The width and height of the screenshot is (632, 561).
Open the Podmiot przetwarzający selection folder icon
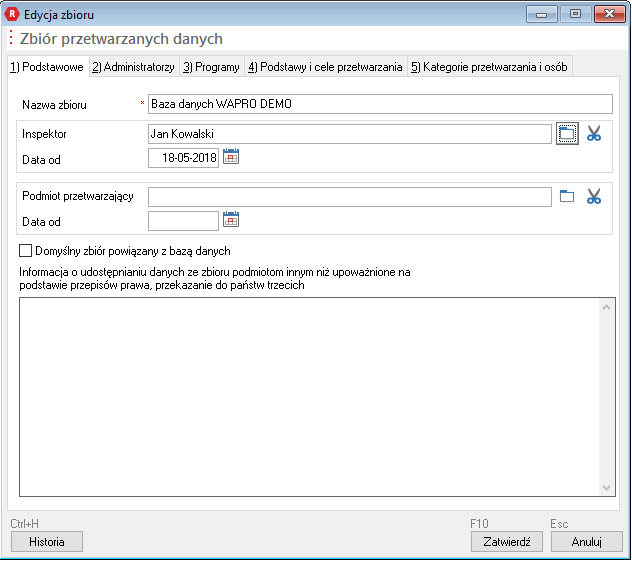pyautogui.click(x=567, y=196)
